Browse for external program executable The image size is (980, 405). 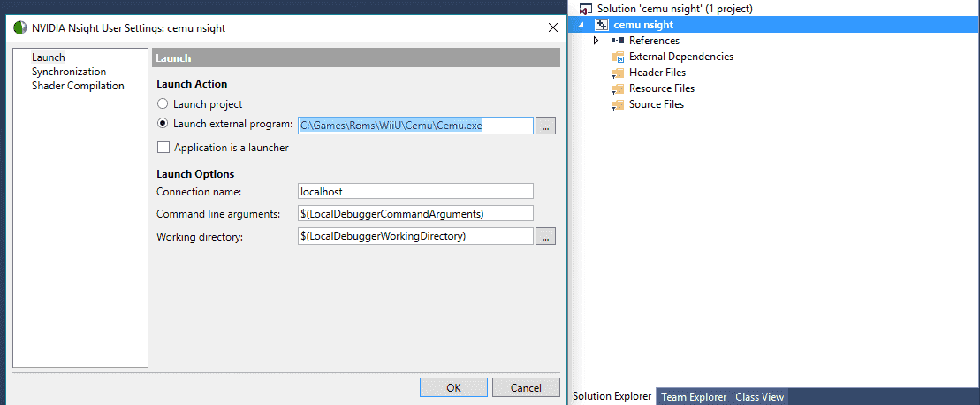[x=545, y=126]
